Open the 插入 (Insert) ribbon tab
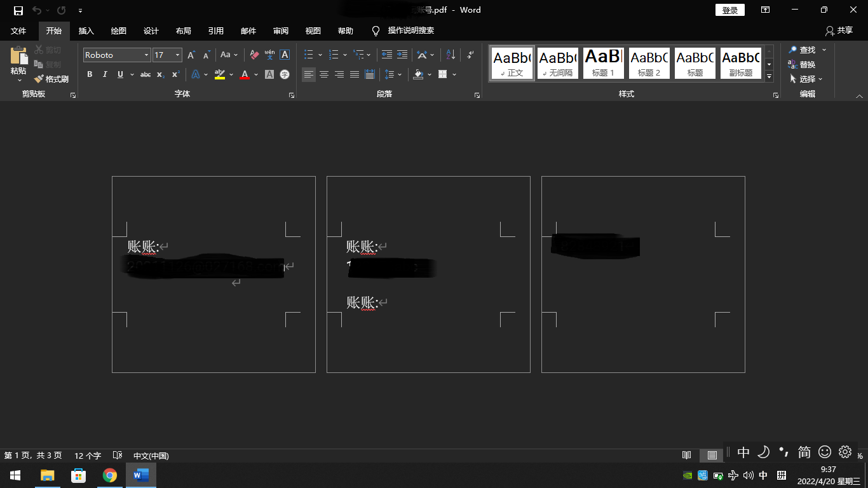This screenshot has height=488, width=868. 86,30
